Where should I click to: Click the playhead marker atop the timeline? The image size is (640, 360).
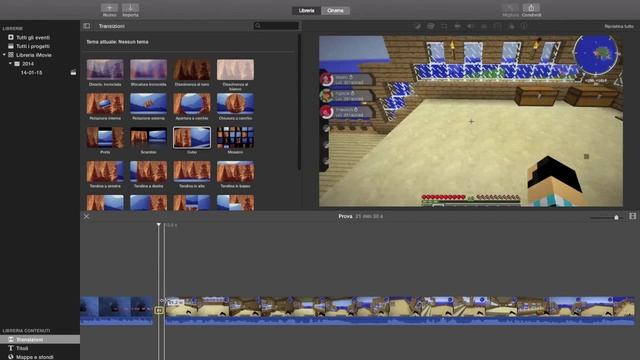pyautogui.click(x=159, y=224)
